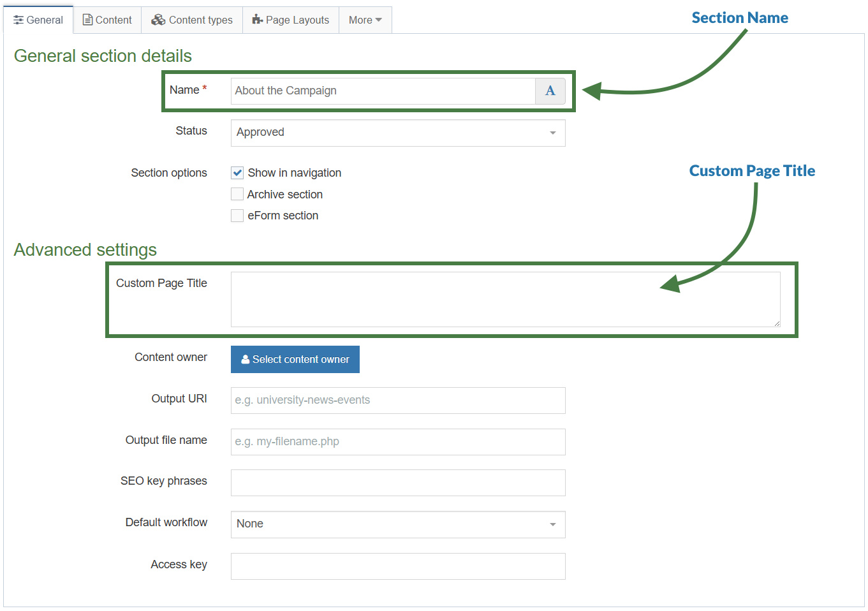Click the 'Content owner' label
Image resolution: width=868 pixels, height=611 pixels.
pyautogui.click(x=171, y=357)
